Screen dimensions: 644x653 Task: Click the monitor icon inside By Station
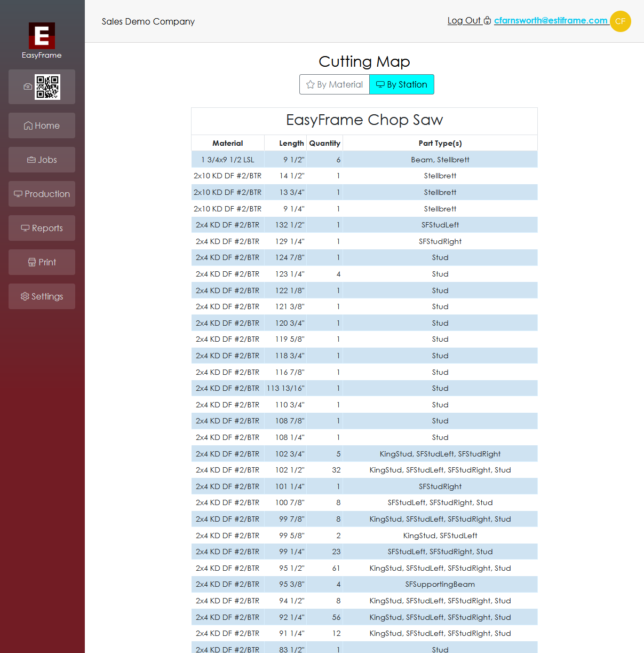[x=380, y=84]
